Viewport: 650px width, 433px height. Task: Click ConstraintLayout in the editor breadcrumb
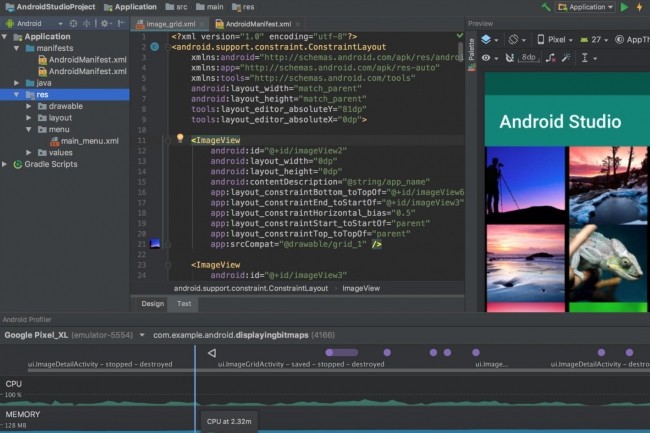[251, 288]
